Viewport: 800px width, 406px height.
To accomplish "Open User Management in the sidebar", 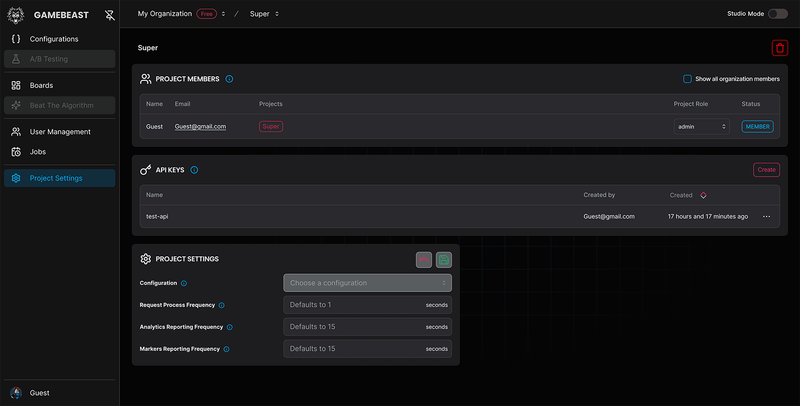I will pos(60,132).
